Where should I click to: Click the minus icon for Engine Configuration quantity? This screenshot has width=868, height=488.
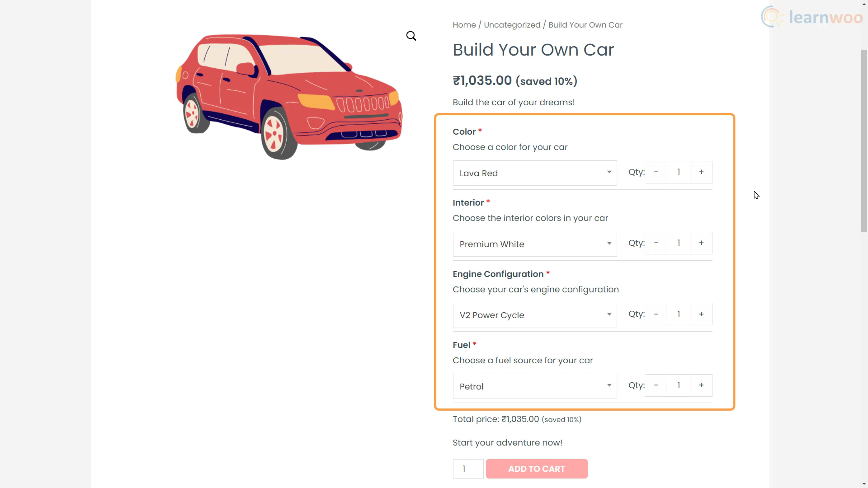(656, 314)
